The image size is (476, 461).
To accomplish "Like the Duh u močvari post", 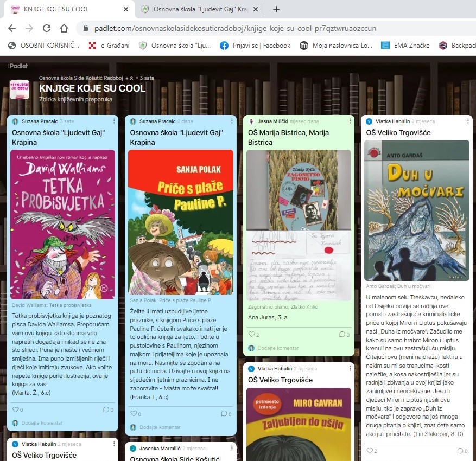I will point(370,451).
